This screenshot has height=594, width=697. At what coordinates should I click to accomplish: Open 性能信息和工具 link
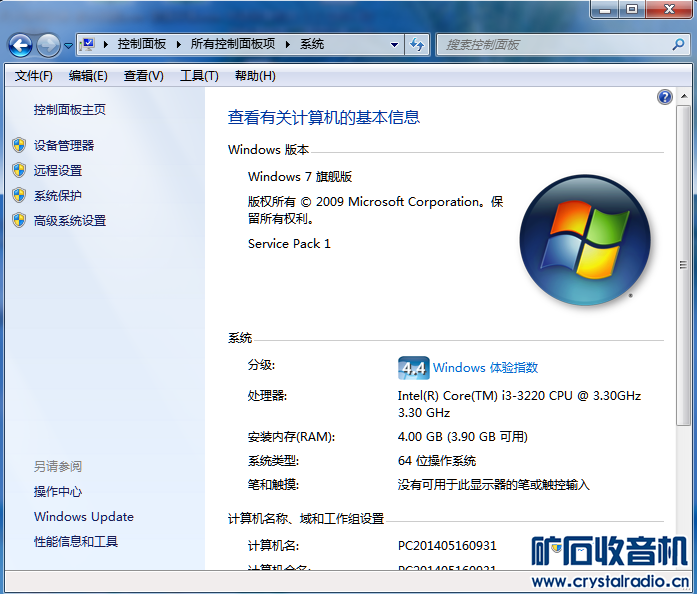click(76, 542)
